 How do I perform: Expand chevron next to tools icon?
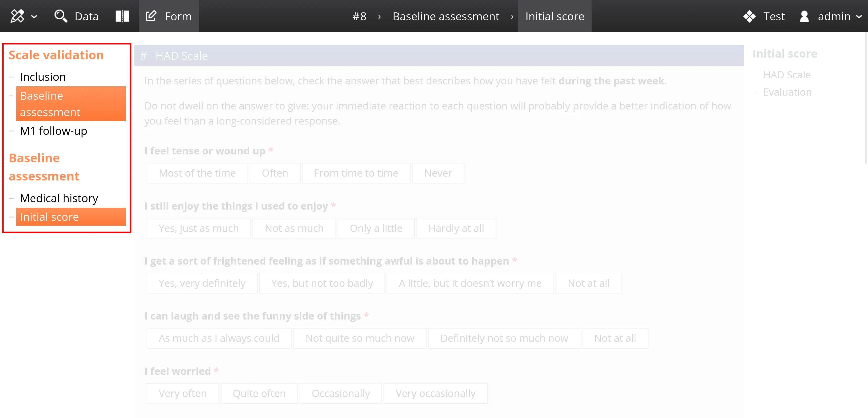pos(34,16)
